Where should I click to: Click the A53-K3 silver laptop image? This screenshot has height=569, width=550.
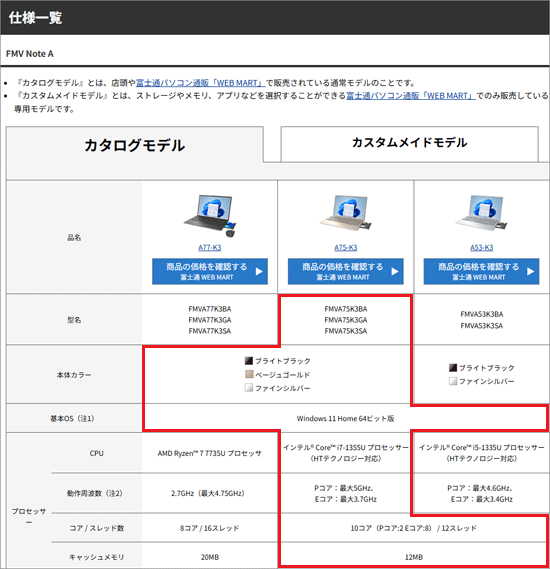click(x=481, y=213)
